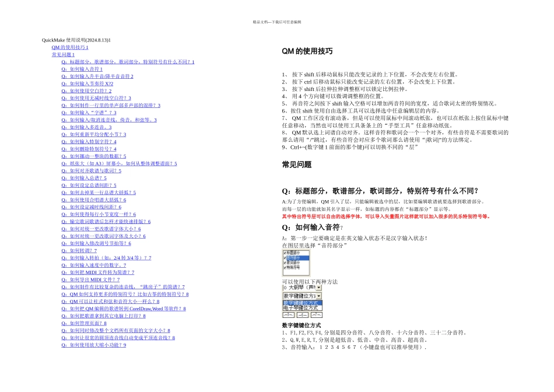Open '如何输入“字谱”？3' link
The height and width of the screenshot is (392, 554).
89,113
